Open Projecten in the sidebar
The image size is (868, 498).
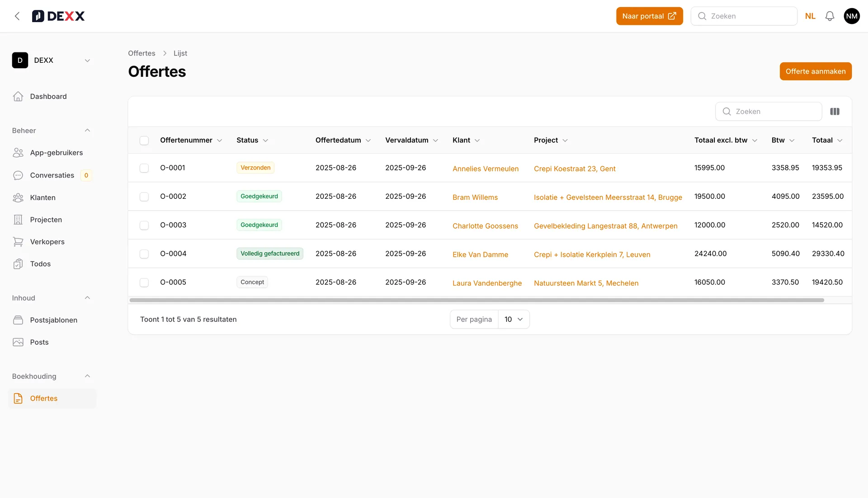pyautogui.click(x=46, y=220)
